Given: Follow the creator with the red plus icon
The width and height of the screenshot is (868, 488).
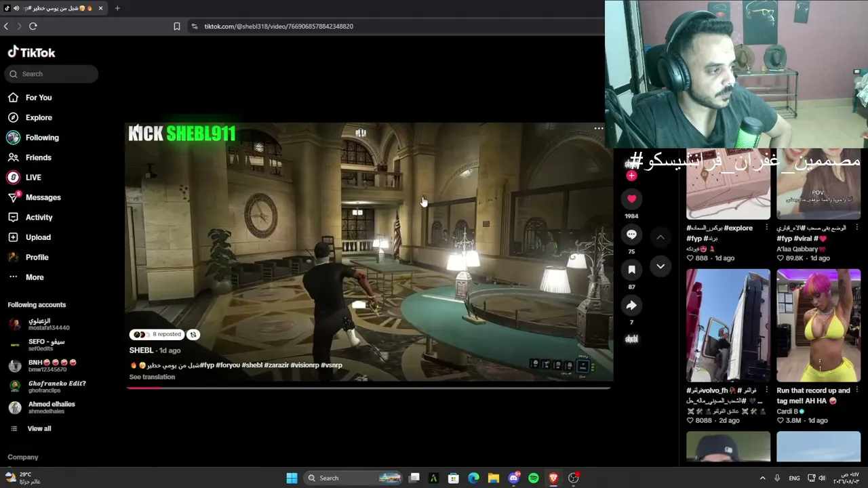Looking at the screenshot, I should 631,176.
